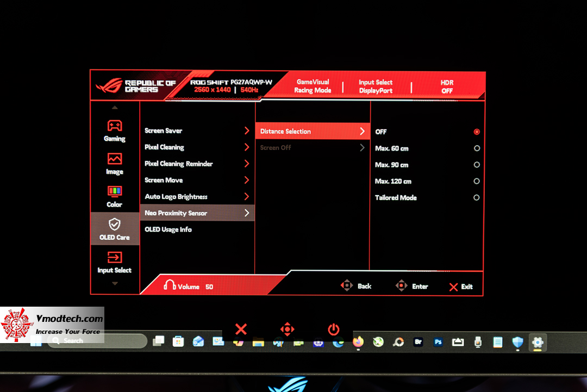Viewport: 587px width, 392px height.
Task: Click the 540Hz refresh rate text
Action: (x=249, y=90)
